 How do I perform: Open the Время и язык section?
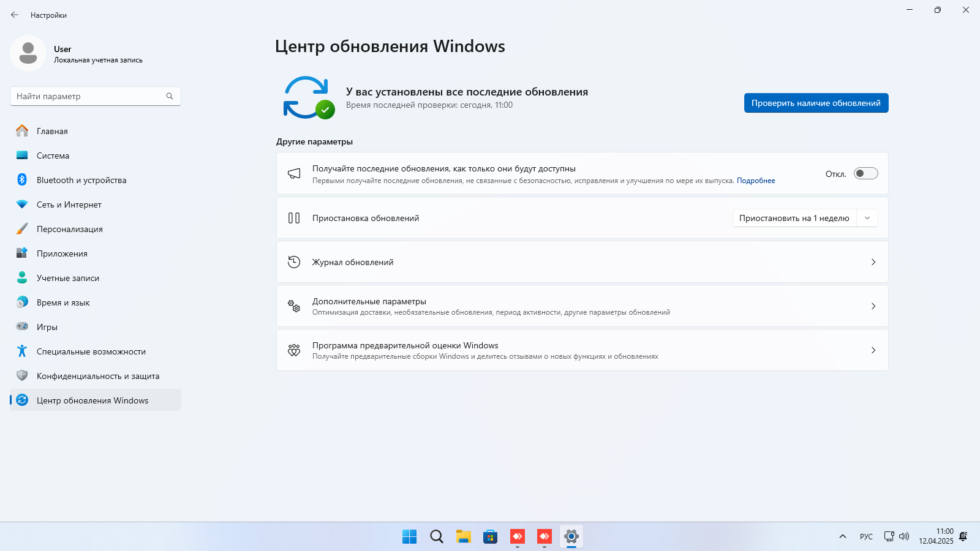click(x=96, y=302)
